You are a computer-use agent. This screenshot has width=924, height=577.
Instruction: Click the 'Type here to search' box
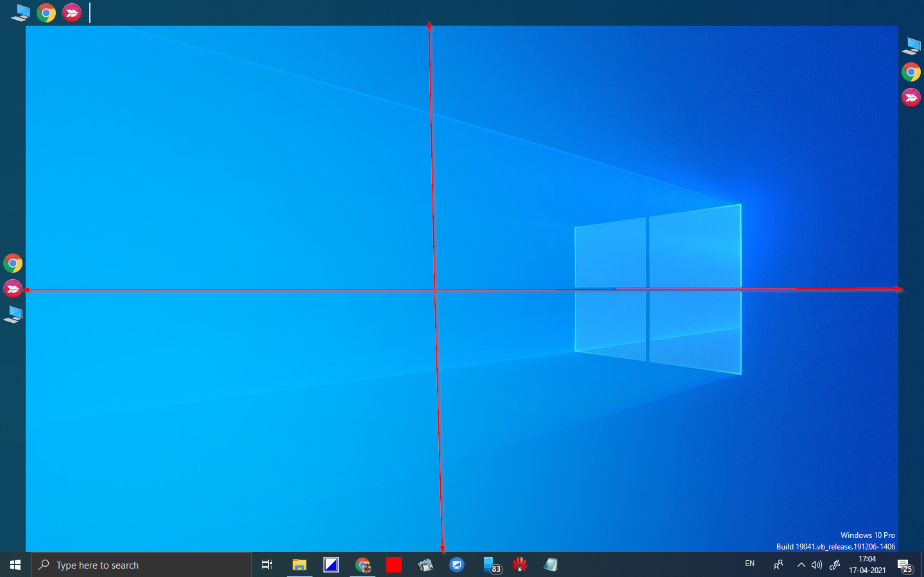point(141,565)
